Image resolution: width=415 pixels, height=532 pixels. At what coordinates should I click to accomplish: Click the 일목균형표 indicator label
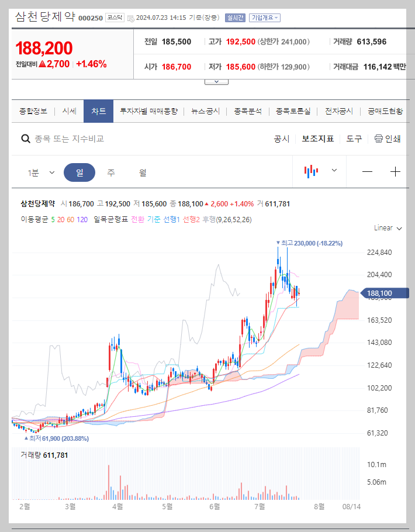click(x=110, y=219)
